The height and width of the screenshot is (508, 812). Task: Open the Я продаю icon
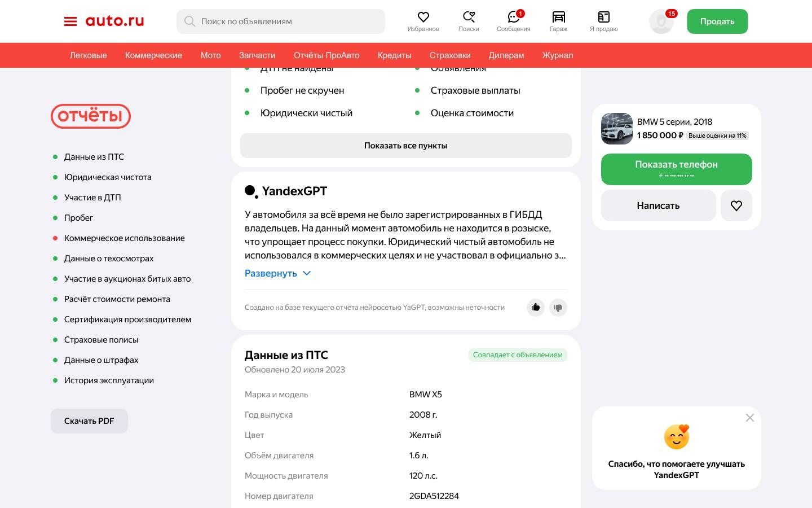point(603,17)
